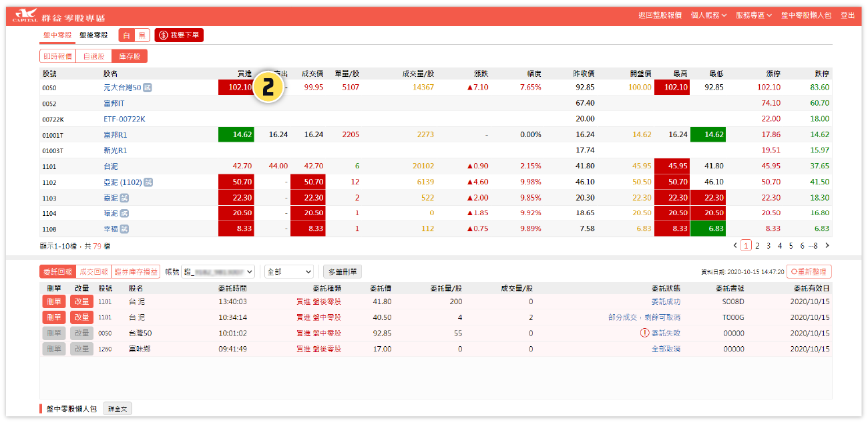Open the 帳號 account selector
Screen dimensions: 868x423
click(x=219, y=272)
